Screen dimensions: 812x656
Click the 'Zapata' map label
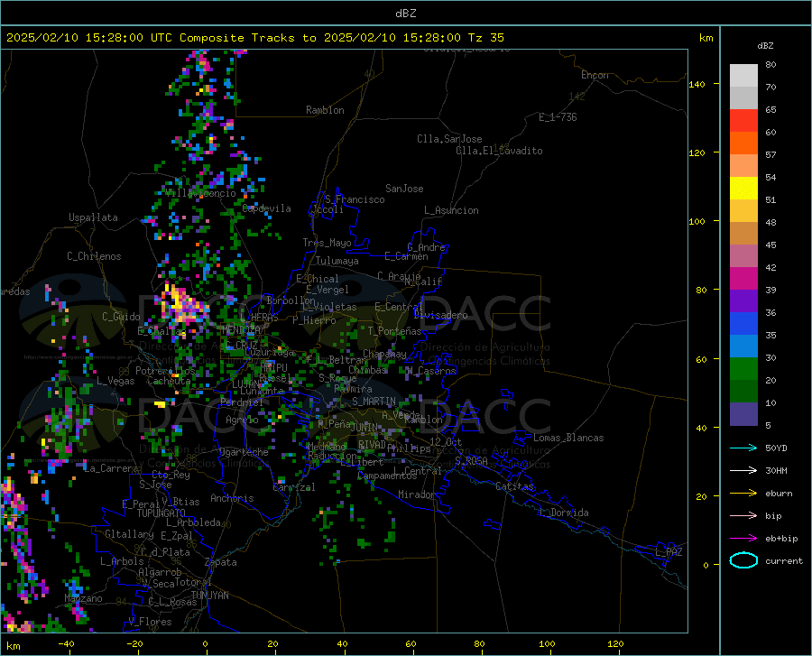click(x=221, y=562)
